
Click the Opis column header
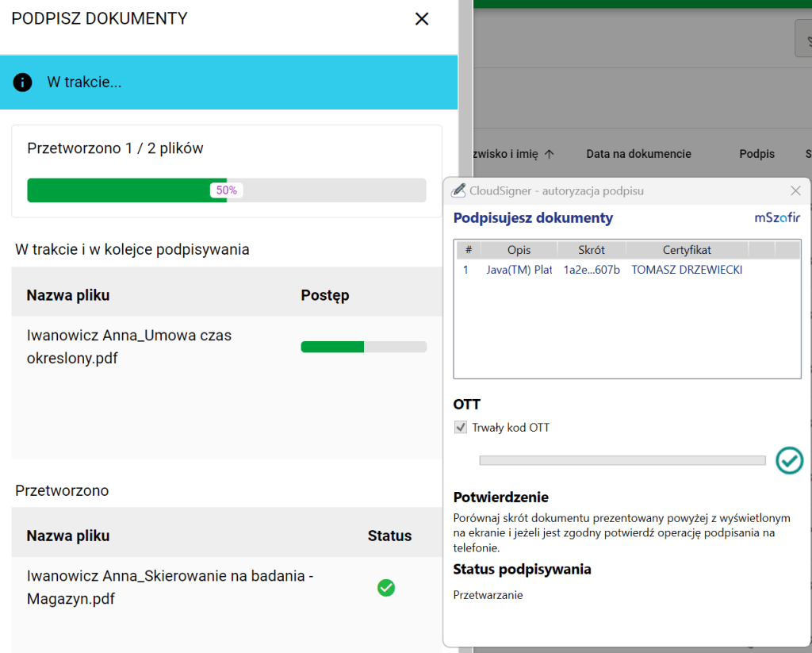[x=519, y=250]
